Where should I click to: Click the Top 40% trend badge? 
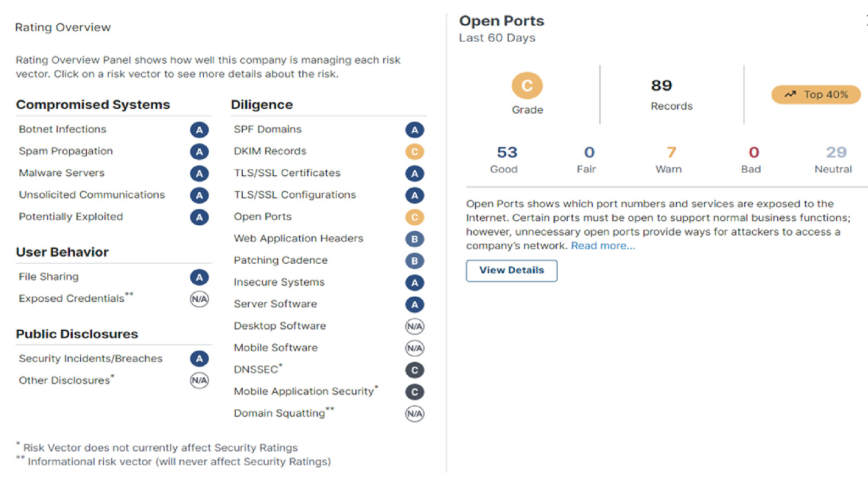point(816,95)
